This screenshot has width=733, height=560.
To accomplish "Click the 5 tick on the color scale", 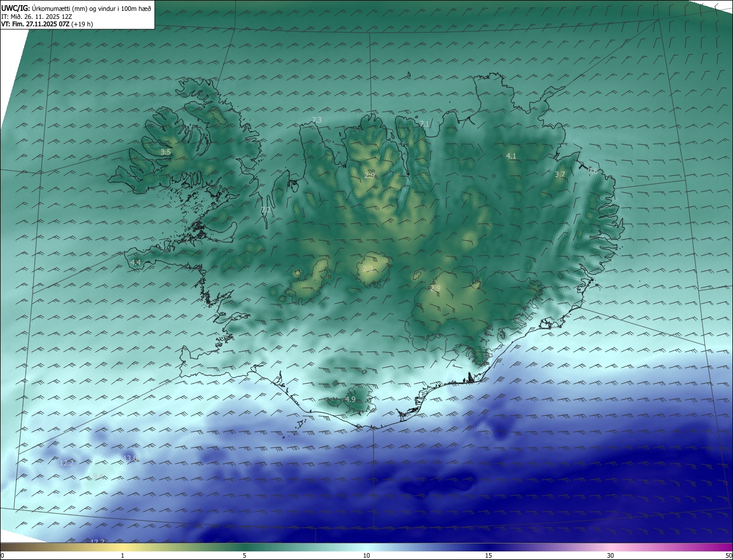I will [x=245, y=555].
